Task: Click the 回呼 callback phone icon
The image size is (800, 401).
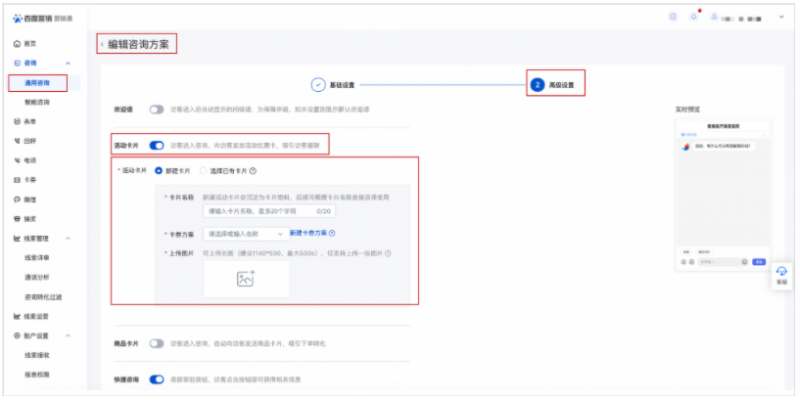Action: 17,141
